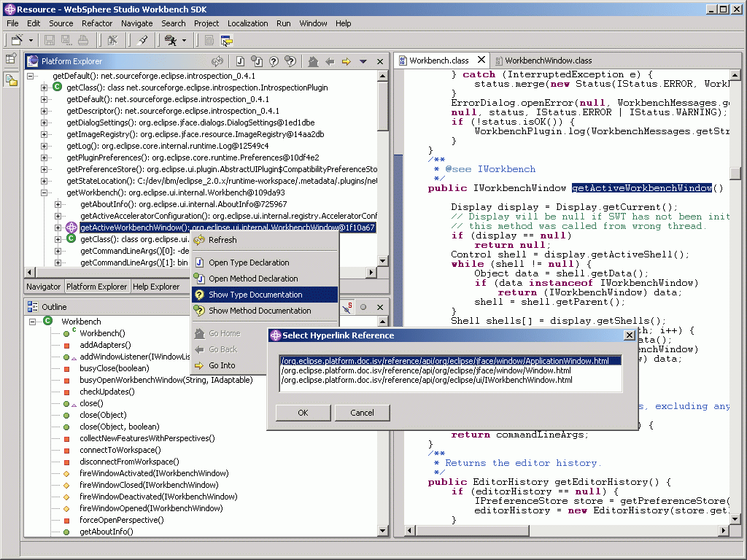Click the Save As toolbar icon
This screenshot has width=747, height=560.
click(66, 41)
